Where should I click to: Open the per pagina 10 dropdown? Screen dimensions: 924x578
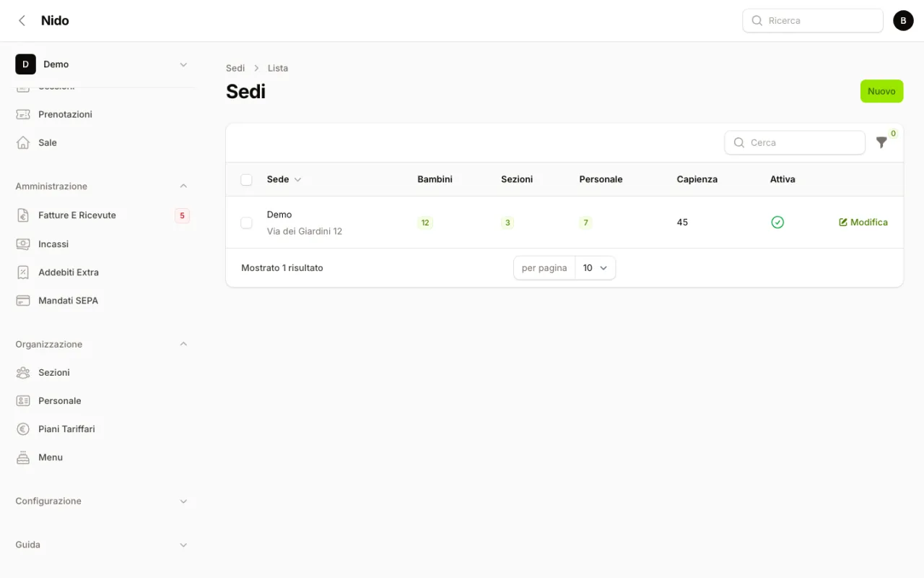[596, 268]
